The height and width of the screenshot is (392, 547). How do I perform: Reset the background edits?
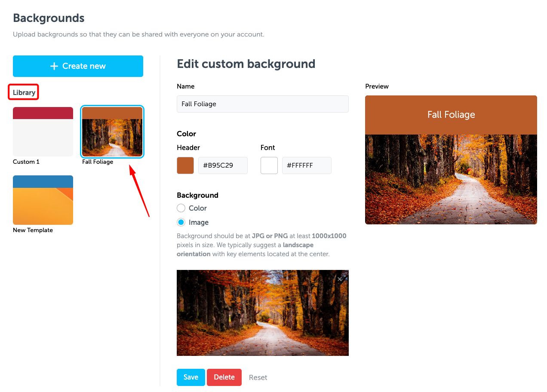pos(258,377)
